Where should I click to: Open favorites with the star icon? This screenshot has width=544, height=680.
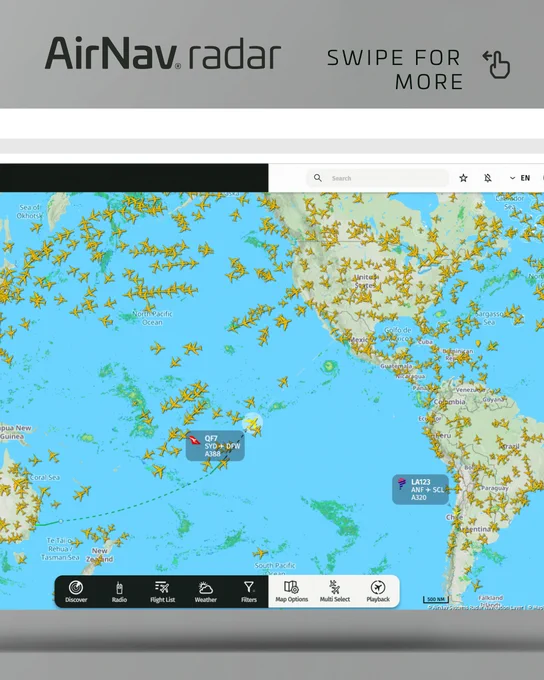point(463,178)
